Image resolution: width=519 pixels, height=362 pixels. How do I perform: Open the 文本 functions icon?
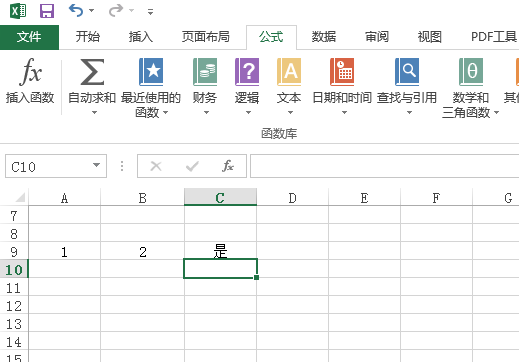click(289, 72)
